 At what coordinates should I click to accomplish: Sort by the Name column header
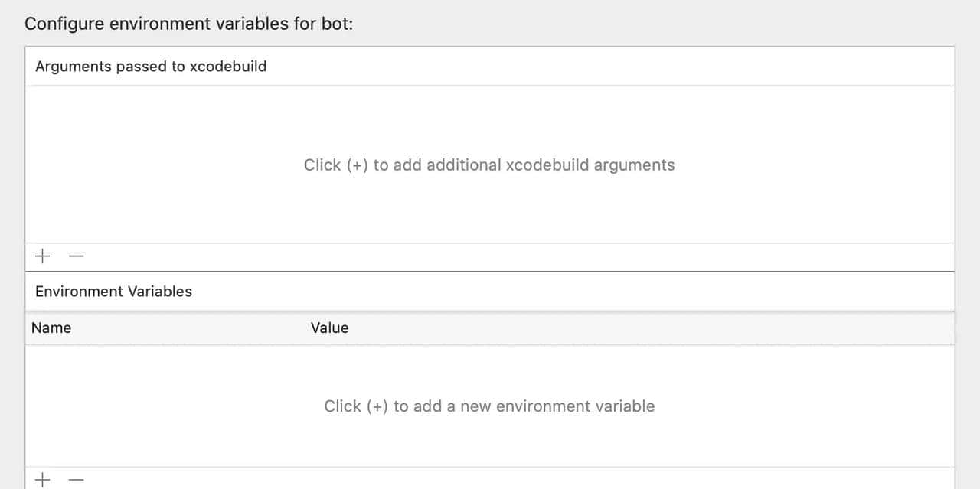click(51, 328)
